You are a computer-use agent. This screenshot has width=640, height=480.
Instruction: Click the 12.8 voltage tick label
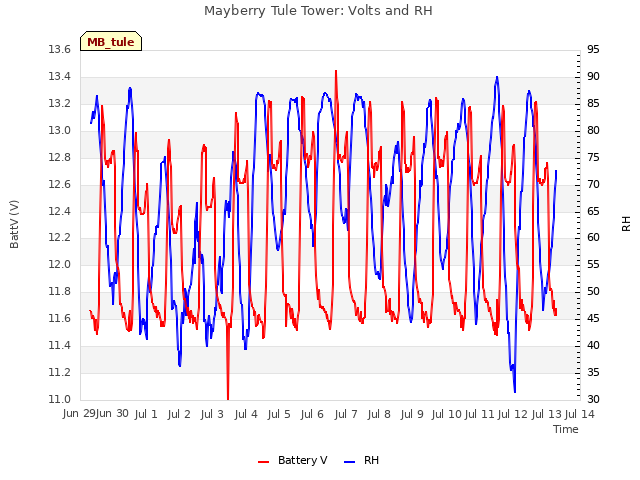pyautogui.click(x=60, y=157)
